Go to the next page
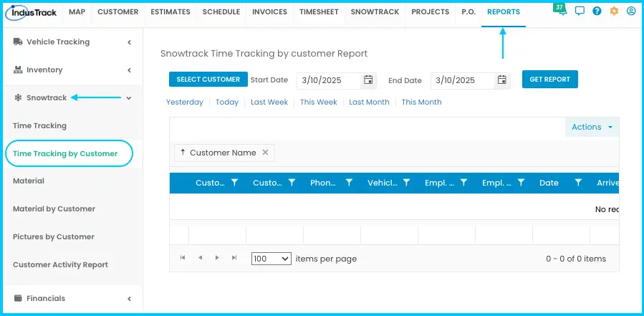Image resolution: width=644 pixels, height=316 pixels. point(217,258)
